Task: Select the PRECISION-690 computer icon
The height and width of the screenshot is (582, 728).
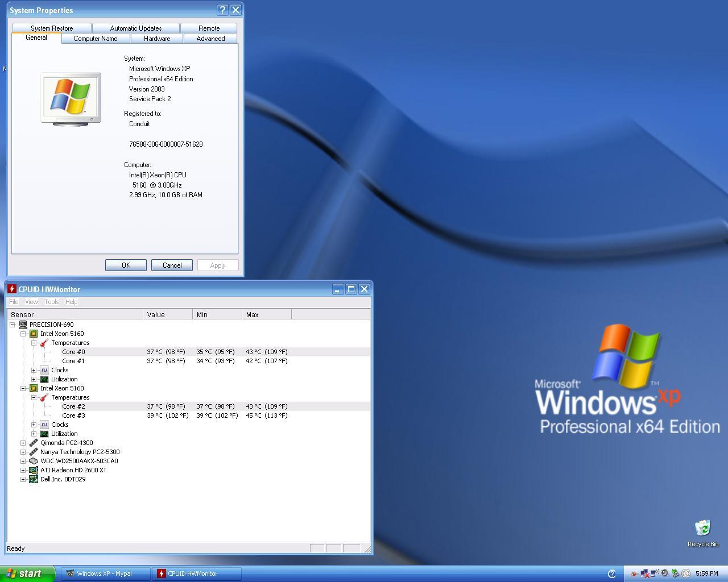Action: (23, 324)
